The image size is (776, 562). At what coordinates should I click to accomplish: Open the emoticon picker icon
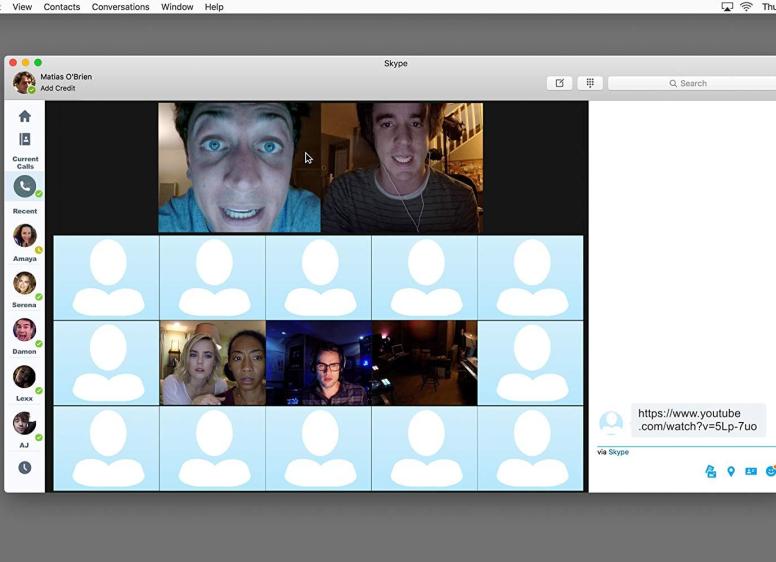771,471
